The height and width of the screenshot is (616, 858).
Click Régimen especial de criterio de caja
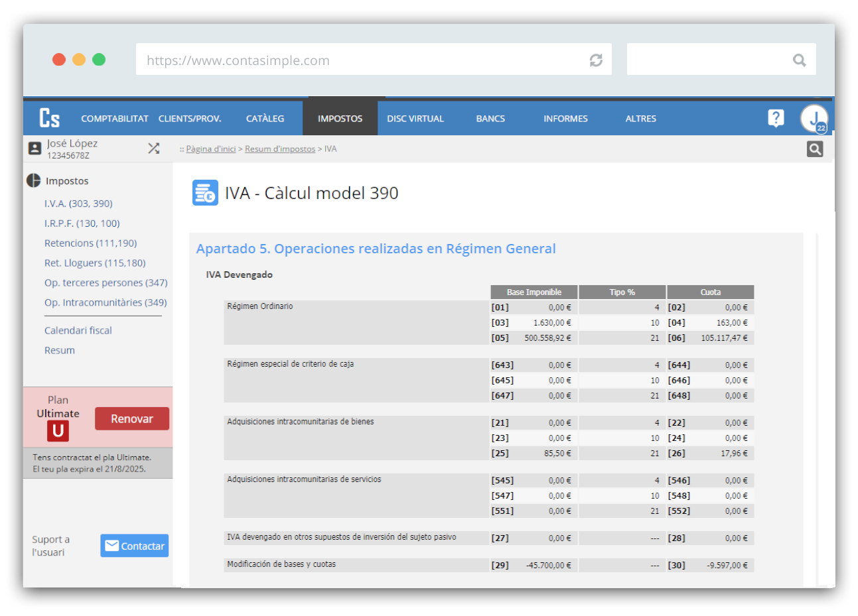click(x=290, y=364)
